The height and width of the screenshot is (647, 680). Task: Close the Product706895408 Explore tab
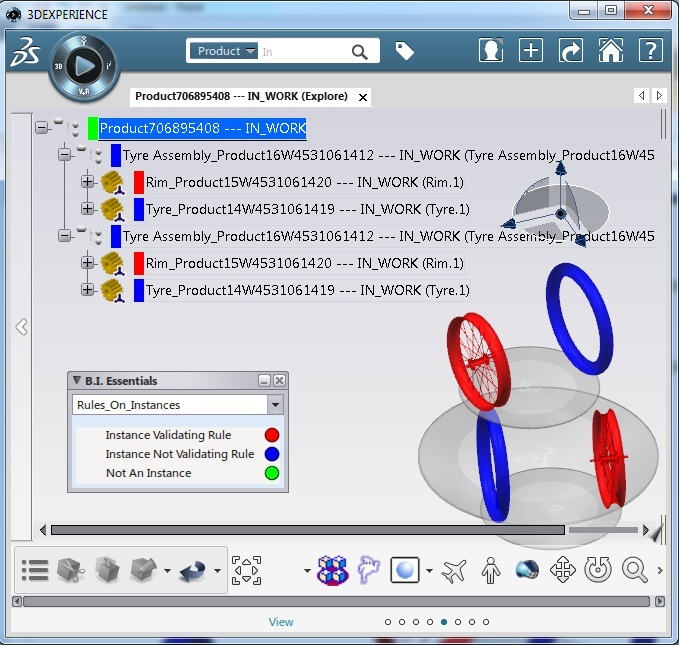point(363,98)
